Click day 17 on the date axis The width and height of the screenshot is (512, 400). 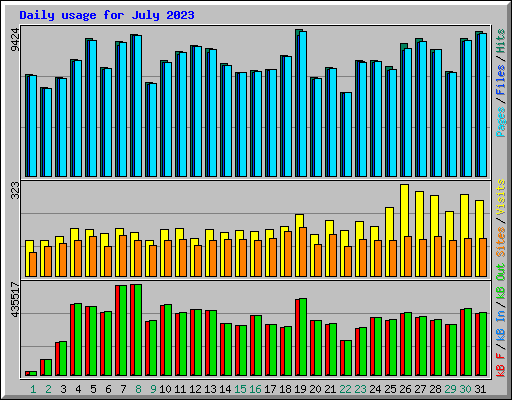(270, 389)
